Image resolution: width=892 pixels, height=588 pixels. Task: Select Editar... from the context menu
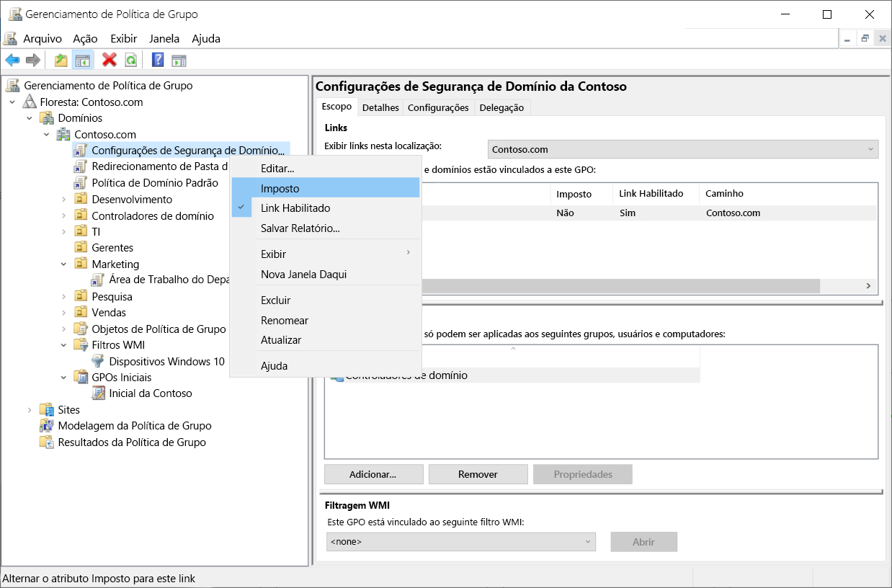coord(325,168)
